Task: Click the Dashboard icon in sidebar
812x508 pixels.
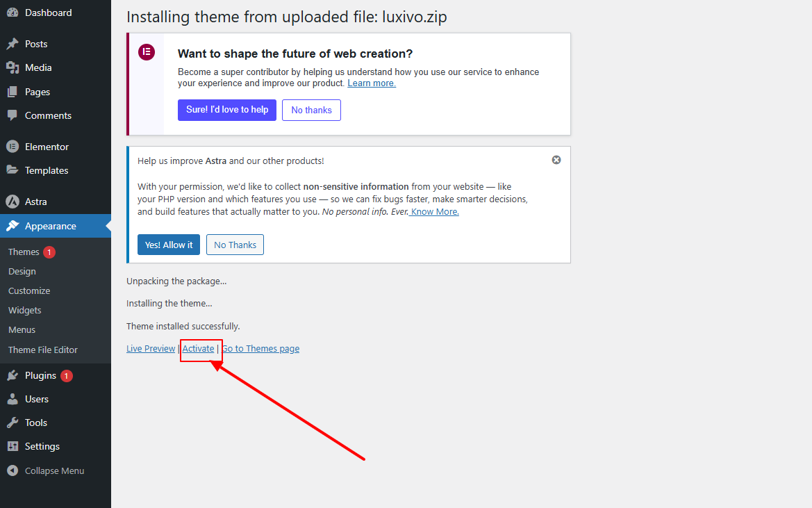Action: pyautogui.click(x=13, y=13)
